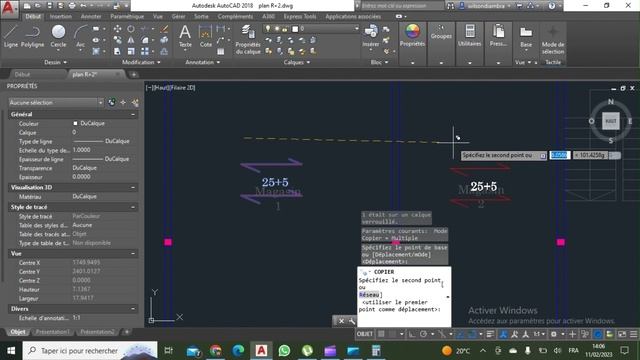640x360 pixels.
Task: Select the Ligne drawing tool
Action: (x=11, y=36)
